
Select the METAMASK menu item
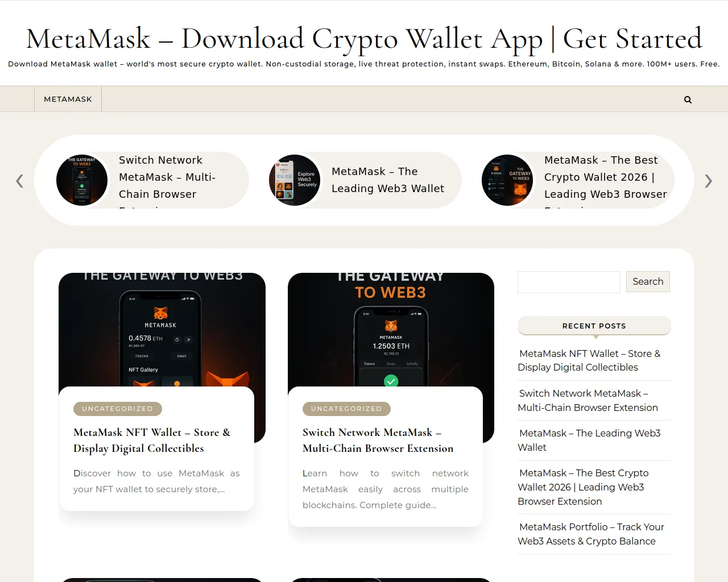68,99
